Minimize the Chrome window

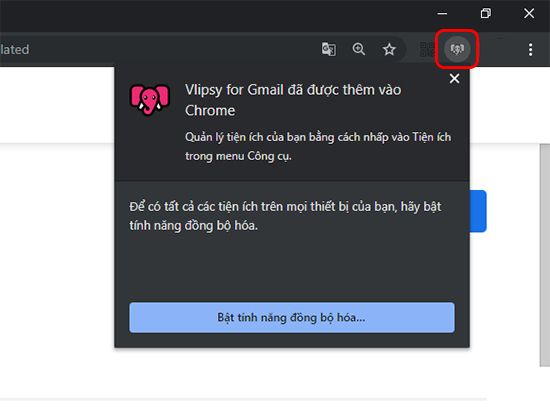click(x=442, y=14)
